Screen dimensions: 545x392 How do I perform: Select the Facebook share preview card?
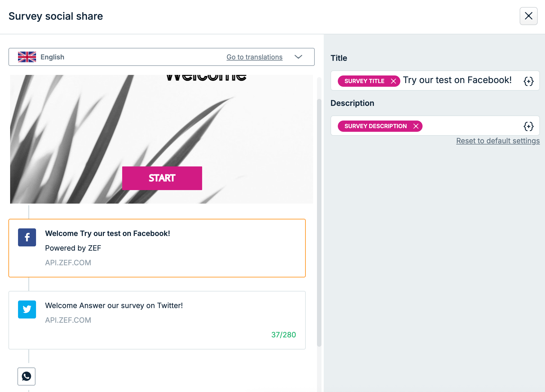coord(157,248)
